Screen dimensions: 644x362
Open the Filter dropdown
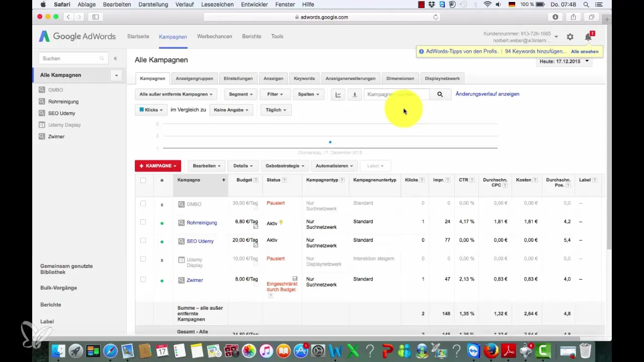[x=275, y=95]
